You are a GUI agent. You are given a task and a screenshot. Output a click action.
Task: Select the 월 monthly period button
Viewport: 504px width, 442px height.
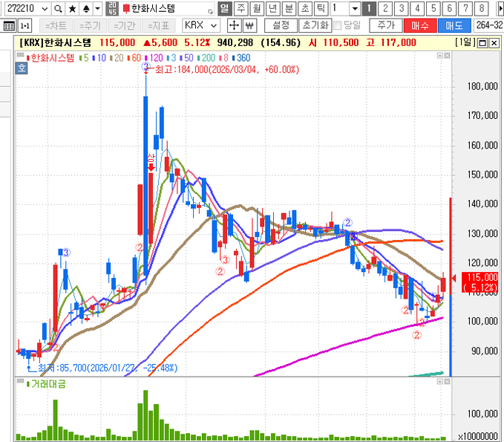click(x=257, y=8)
